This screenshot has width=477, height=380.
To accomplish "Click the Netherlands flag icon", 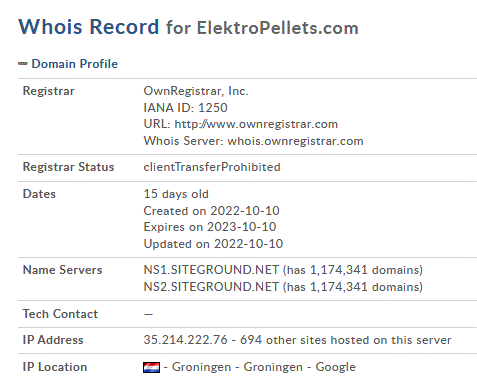I will coord(151,367).
